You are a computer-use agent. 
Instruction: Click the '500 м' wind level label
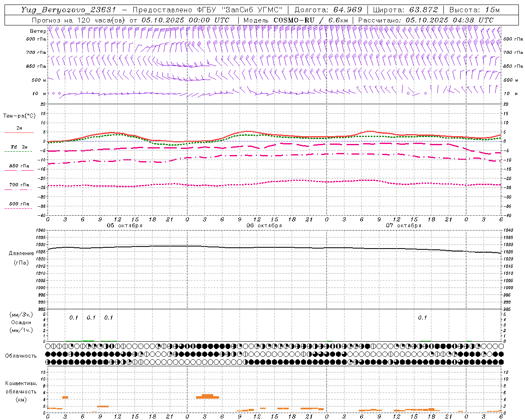tap(39, 80)
